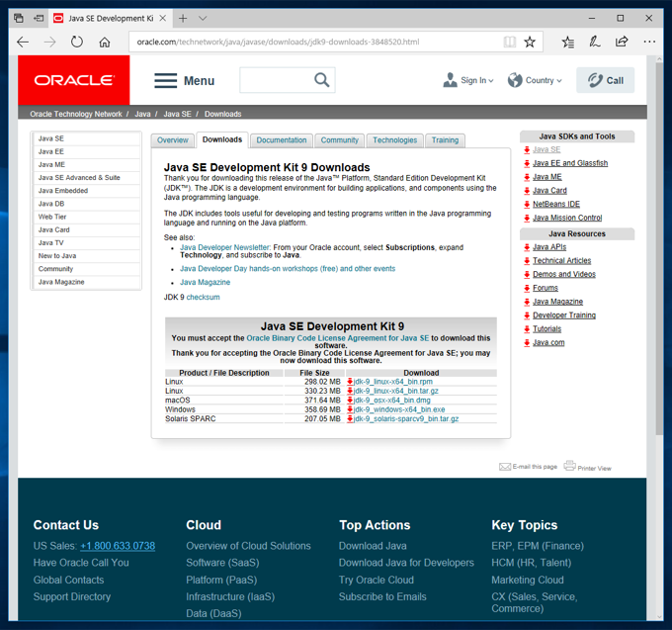Add page to favorites with star icon

530,42
